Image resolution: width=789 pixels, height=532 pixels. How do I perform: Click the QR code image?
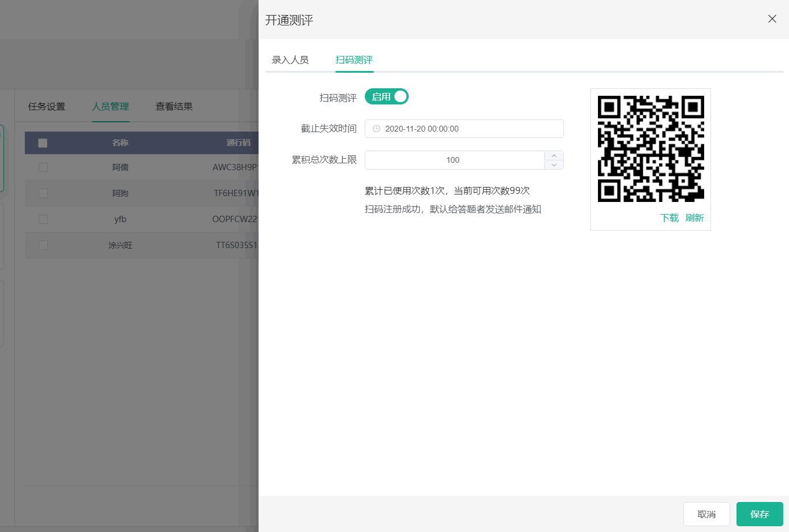650,149
